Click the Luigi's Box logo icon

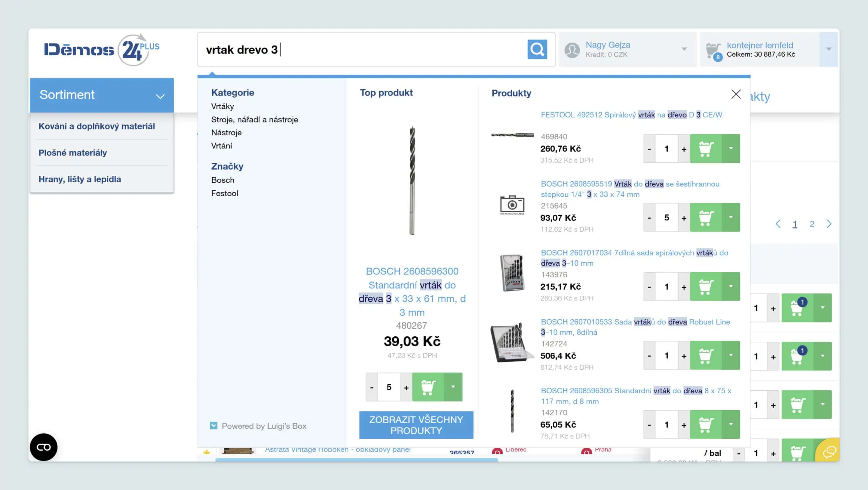[214, 426]
